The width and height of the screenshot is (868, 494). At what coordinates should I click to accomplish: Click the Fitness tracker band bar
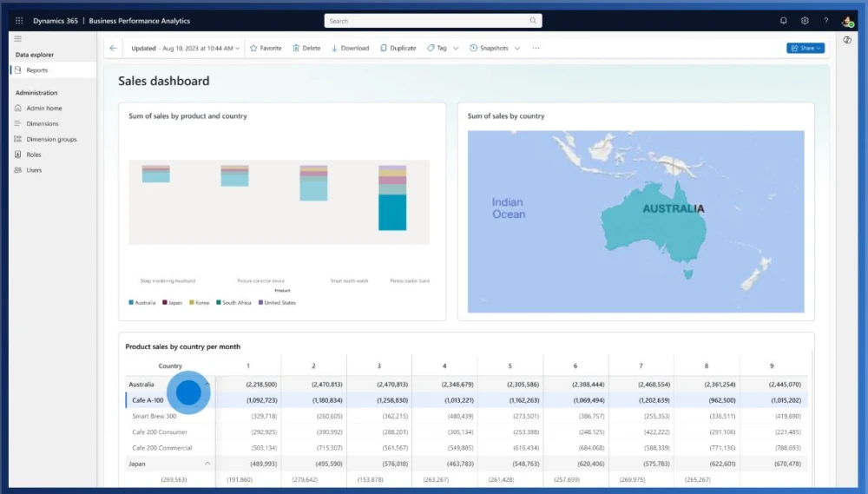(392, 198)
